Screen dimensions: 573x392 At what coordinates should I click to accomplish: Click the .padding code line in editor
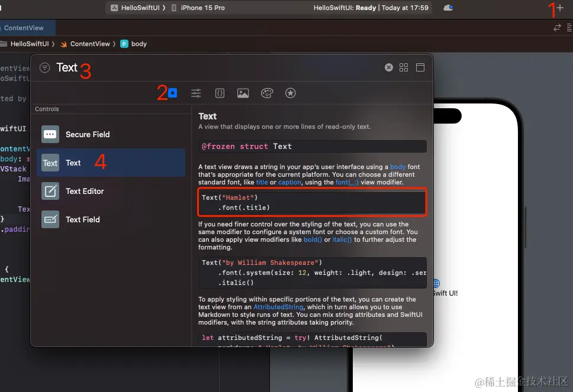point(15,229)
